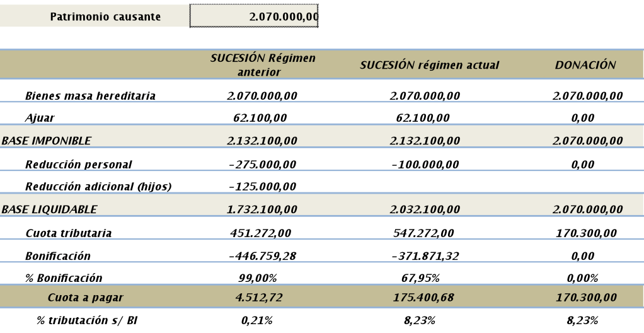Click the Bonificación value -446.759,28
Viewport: 644px width, 333px height.
(263, 256)
